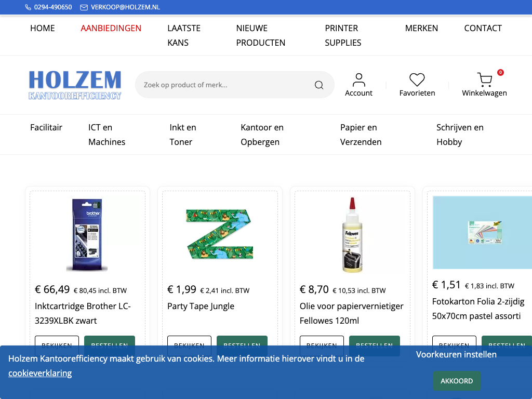Go to Printer Supplies menu
Screen dimensions: 532x399
tap(342, 35)
